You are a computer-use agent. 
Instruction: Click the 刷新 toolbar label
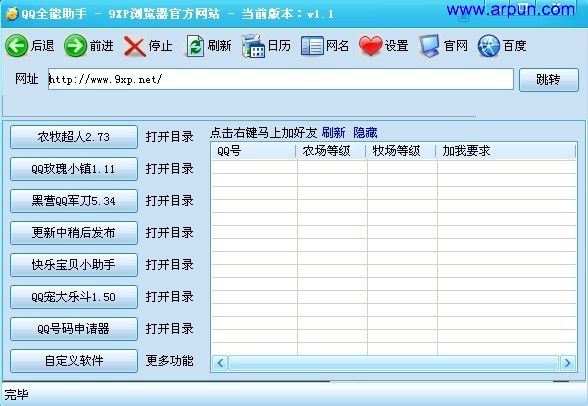pos(219,46)
